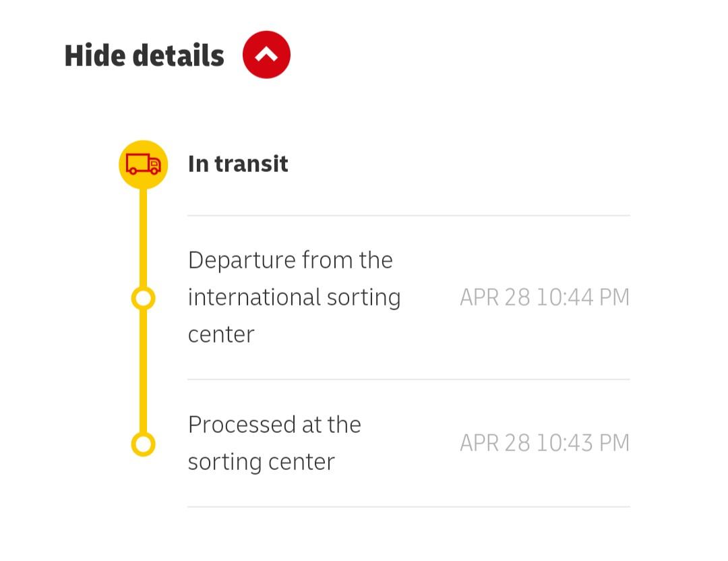Image resolution: width=728 pixels, height=561 pixels.
Task: Collapse details with the red chevron button
Action: pyautogui.click(x=266, y=55)
